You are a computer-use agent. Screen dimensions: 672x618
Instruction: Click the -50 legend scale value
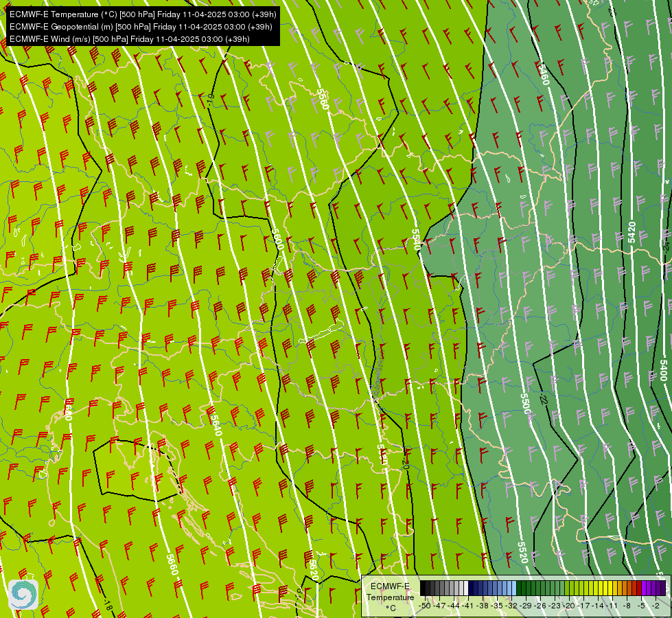click(424, 606)
